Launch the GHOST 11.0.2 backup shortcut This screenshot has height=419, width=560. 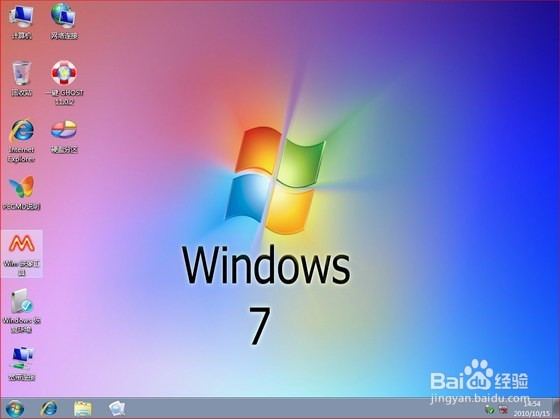click(64, 83)
